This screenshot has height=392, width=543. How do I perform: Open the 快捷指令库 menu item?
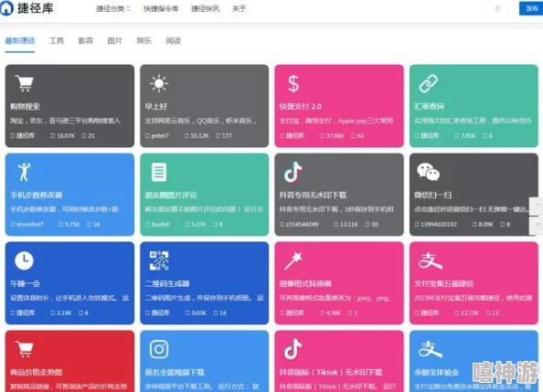click(x=161, y=8)
